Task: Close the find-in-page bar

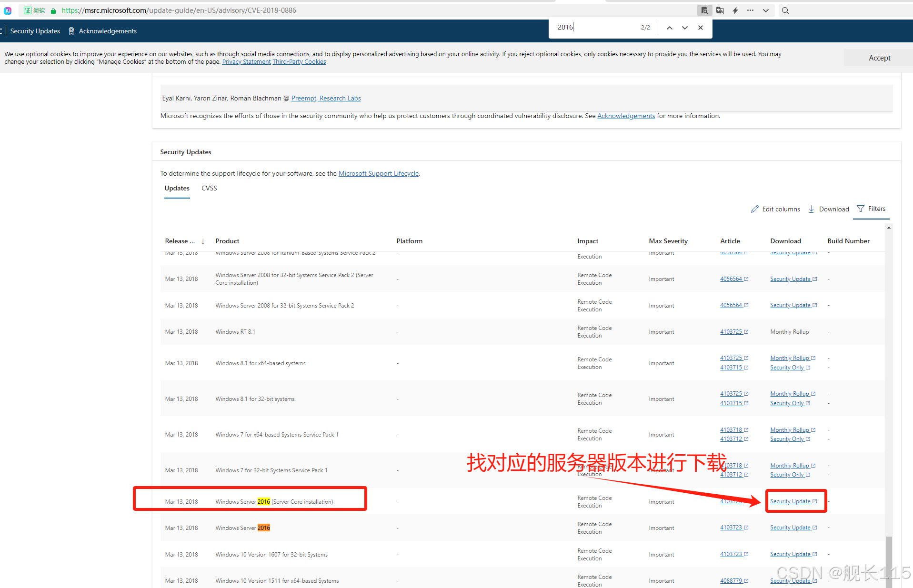Action: coord(700,28)
